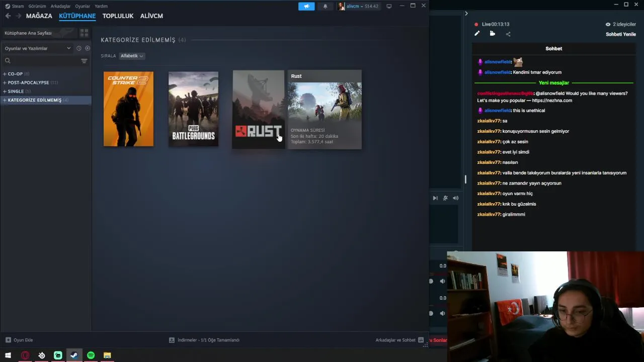Open File Explorer from taskbar
The height and width of the screenshot is (362, 644).
pos(107,355)
